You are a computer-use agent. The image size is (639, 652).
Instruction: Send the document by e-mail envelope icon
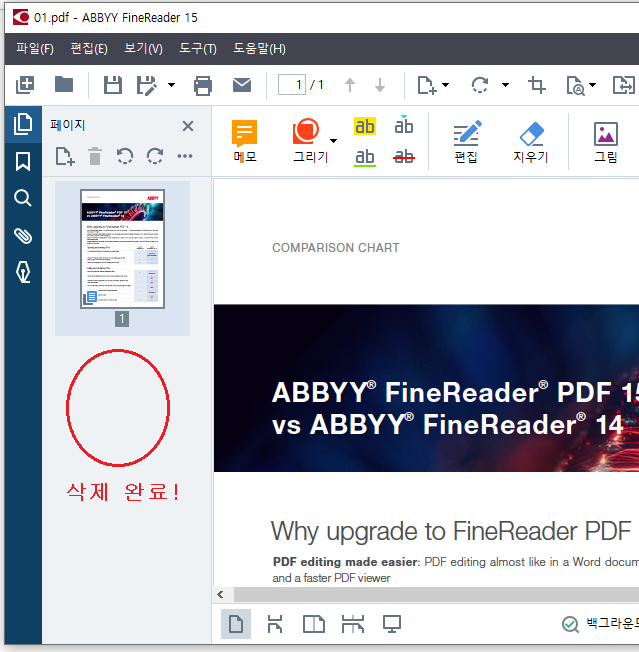click(x=242, y=85)
